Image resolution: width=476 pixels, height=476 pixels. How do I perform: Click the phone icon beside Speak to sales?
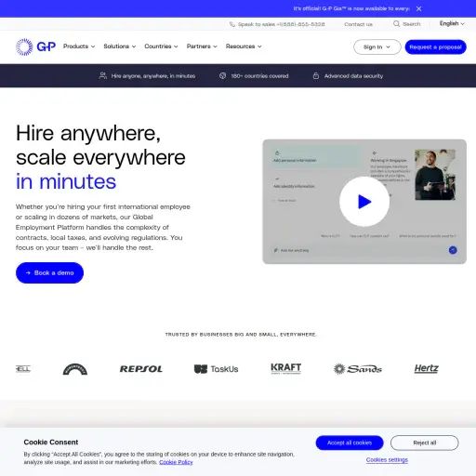(x=232, y=24)
